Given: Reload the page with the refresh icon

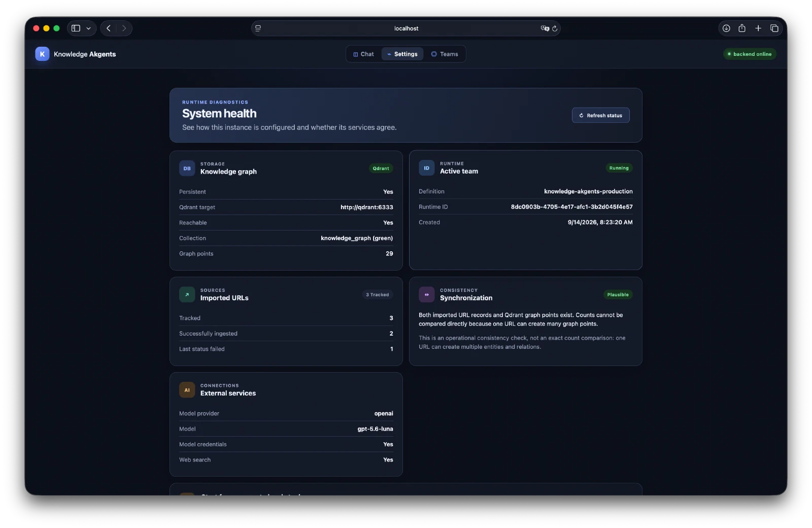Looking at the screenshot, I should coord(555,28).
